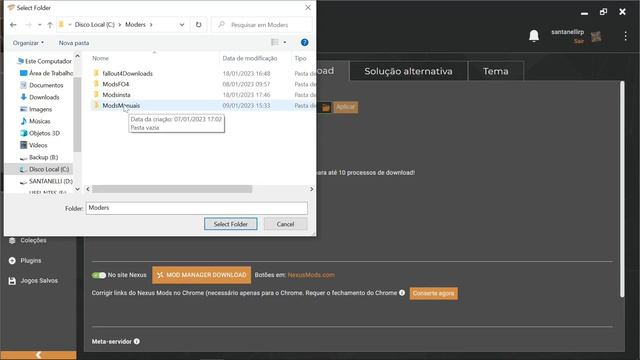
Task: Select Este Computador in navigation tree
Action: pos(44,61)
